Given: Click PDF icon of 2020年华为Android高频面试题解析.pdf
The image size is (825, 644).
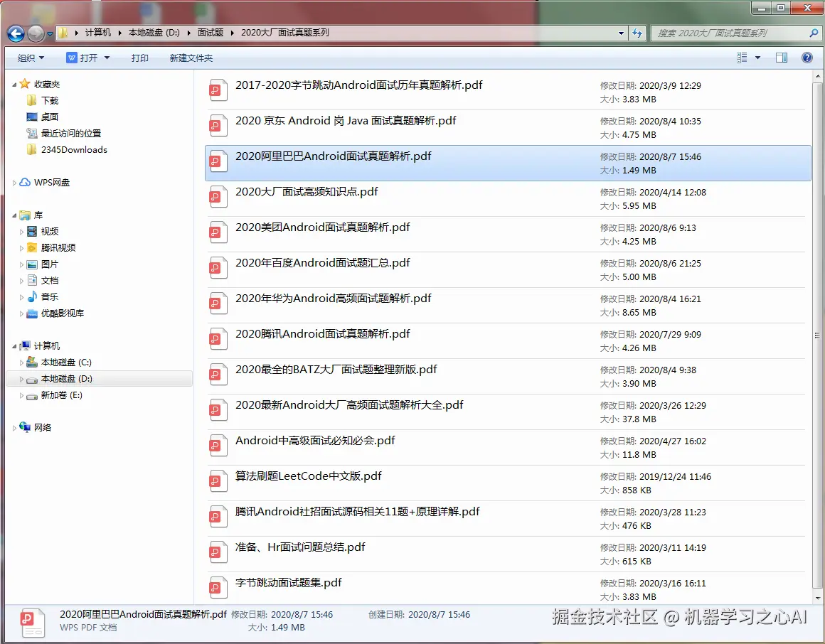Looking at the screenshot, I should tap(218, 304).
